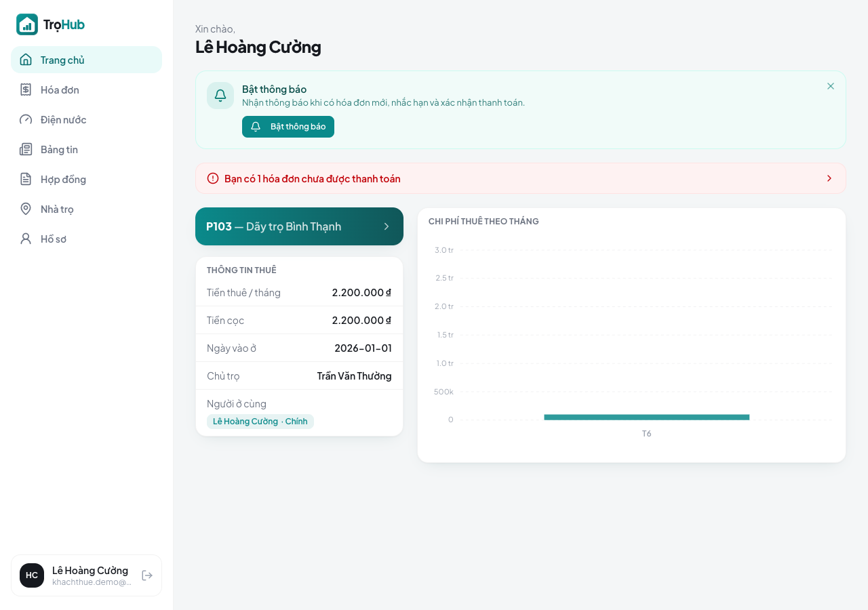Click the person icon beside Hồ sơ
Viewport: 868px width, 610px height.
26,239
